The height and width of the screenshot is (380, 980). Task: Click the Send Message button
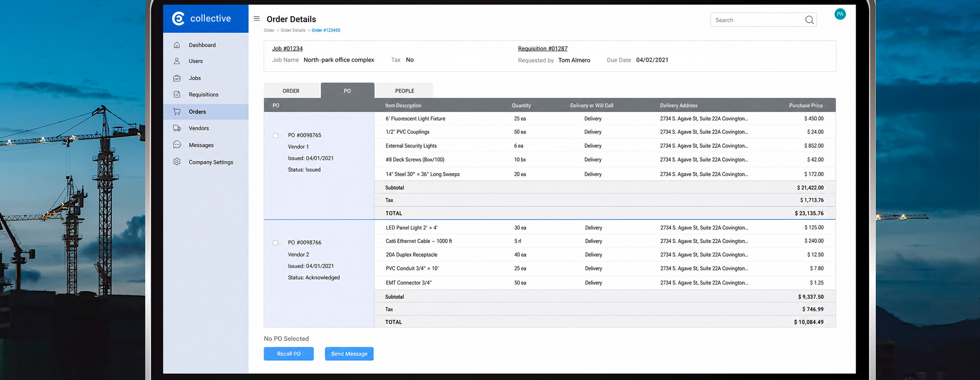point(349,354)
